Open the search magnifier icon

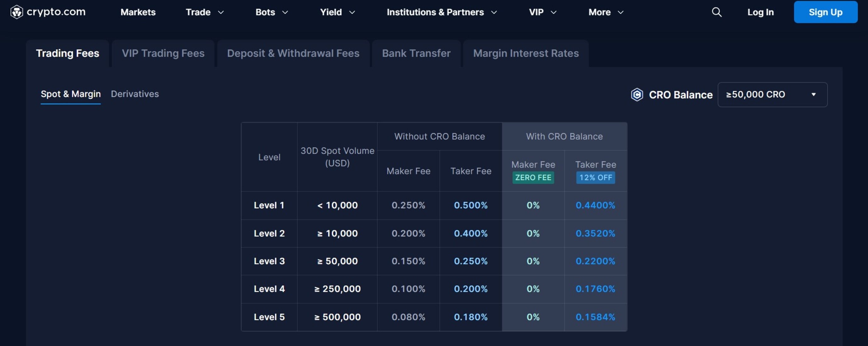click(716, 12)
